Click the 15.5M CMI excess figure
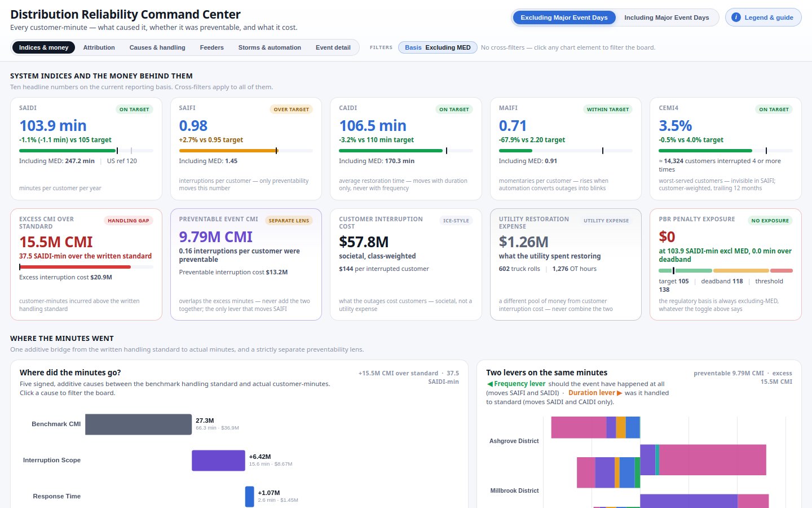 coord(56,242)
